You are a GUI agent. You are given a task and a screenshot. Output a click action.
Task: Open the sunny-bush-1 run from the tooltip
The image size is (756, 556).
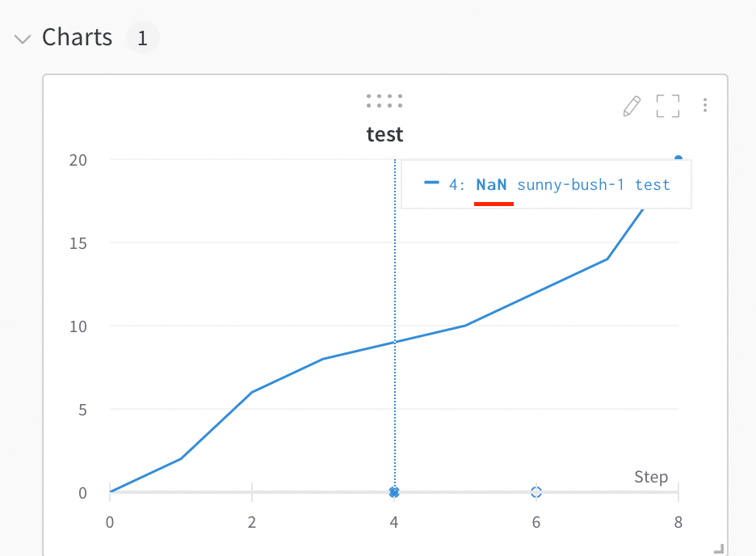(572, 184)
